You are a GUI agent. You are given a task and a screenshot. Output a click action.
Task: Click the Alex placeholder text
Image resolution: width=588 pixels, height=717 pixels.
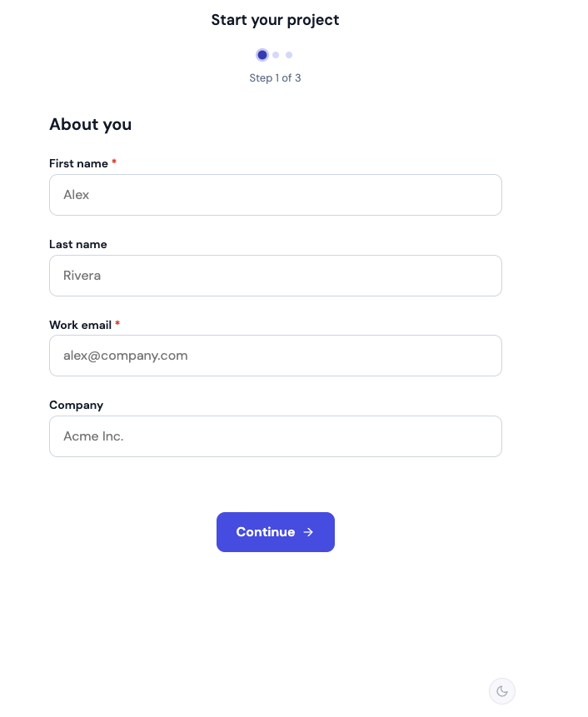(x=77, y=195)
